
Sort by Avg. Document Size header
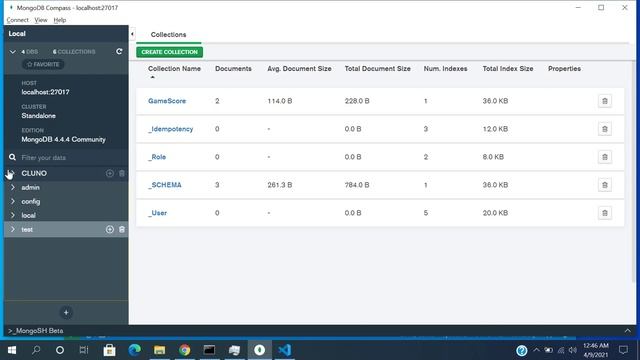click(x=299, y=69)
